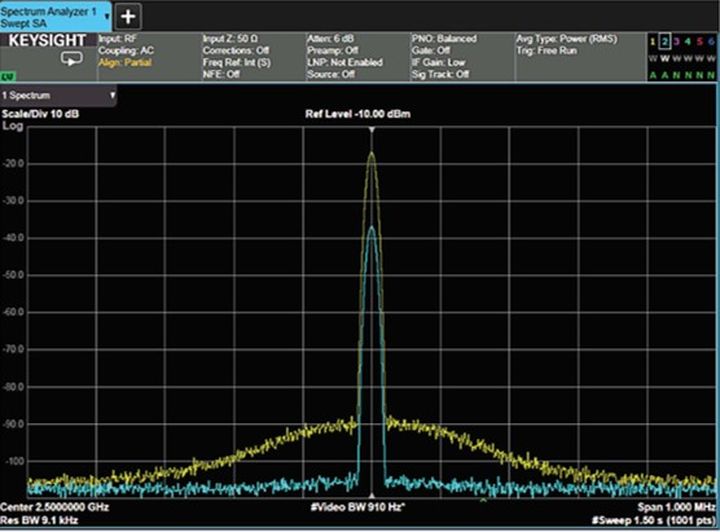Image resolution: width=720 pixels, height=532 pixels.
Task: Select trace number 6 indicator
Action: pos(710,41)
